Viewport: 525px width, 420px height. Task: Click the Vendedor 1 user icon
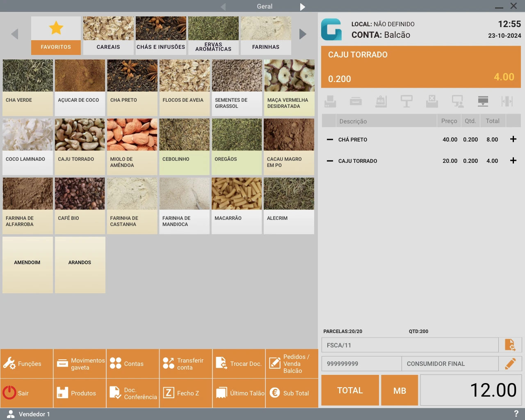[11, 414]
